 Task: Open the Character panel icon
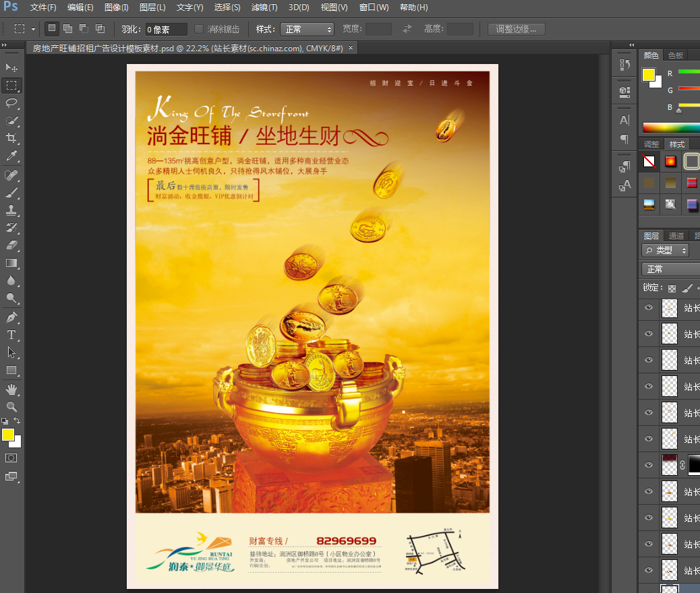[624, 121]
